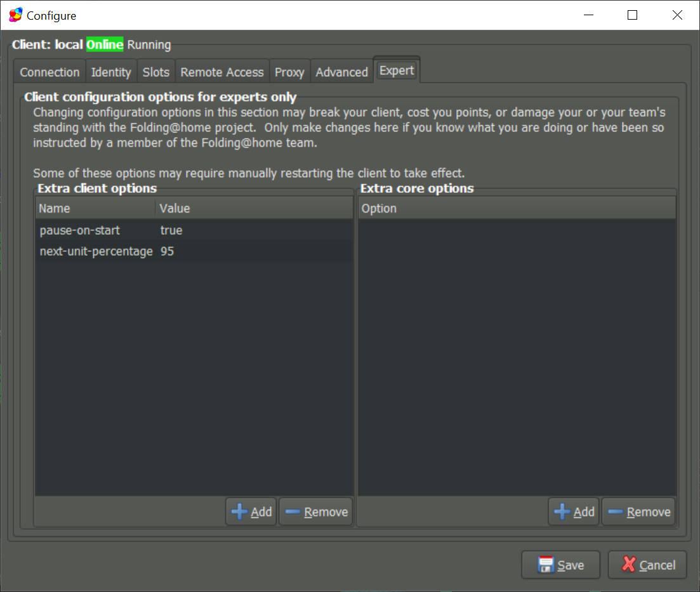Select the next-unit-percentage option row
Viewport: 700px width, 592px height.
click(194, 251)
